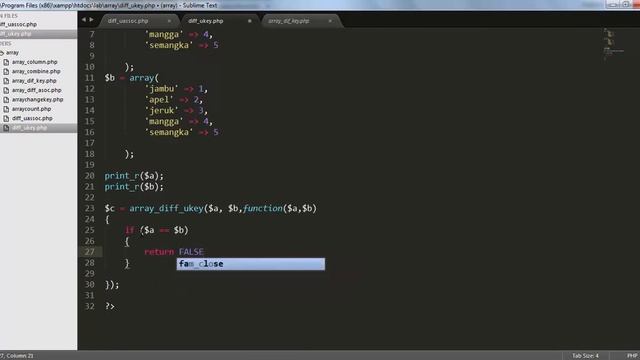The image size is (640, 360).
Task: Open diff_uassoc.php in folder list
Action: coord(32,118)
